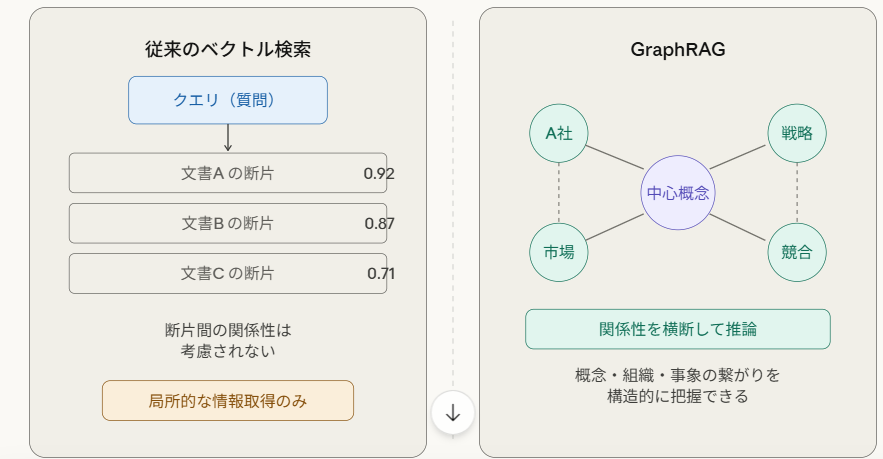Select the 文書C の断片 result row
883x459 pixels.
pos(228,273)
